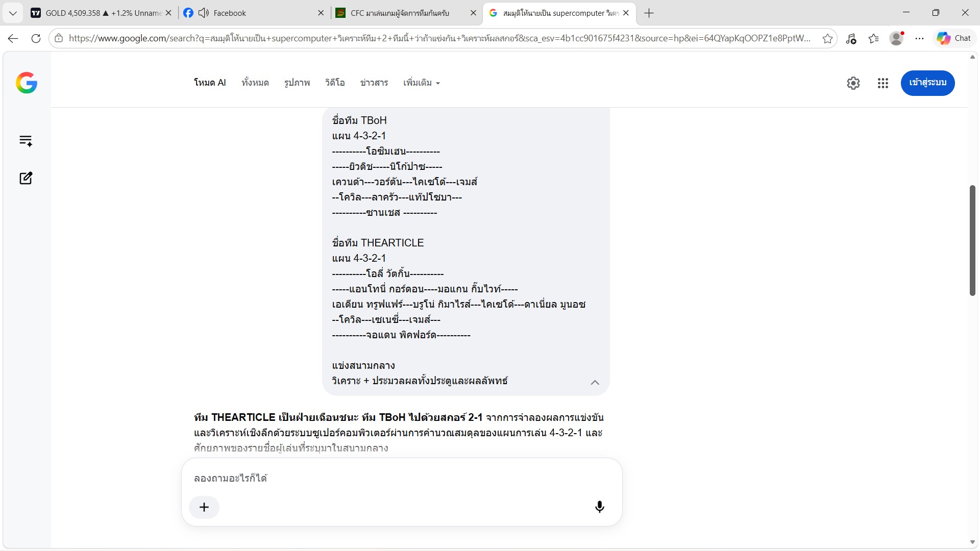Click the page vertical scrollbar thumb
Image resolution: width=980 pixels, height=551 pixels.
tap(972, 240)
